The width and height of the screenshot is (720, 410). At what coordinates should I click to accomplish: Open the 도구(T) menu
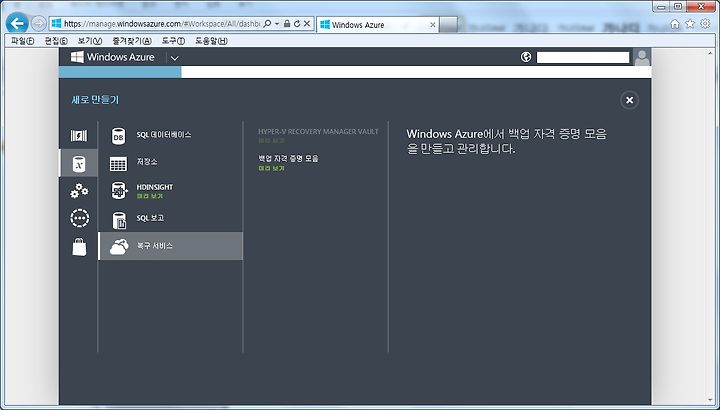(173, 41)
